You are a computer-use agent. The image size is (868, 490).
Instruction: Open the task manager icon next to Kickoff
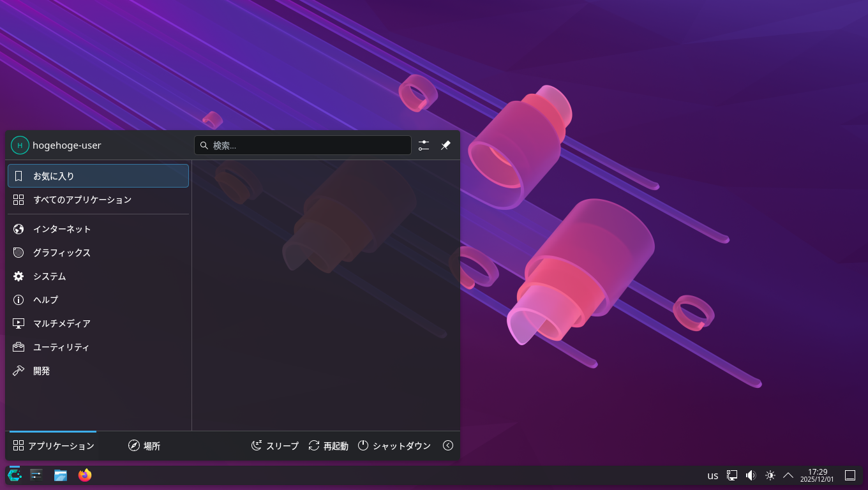pos(36,475)
